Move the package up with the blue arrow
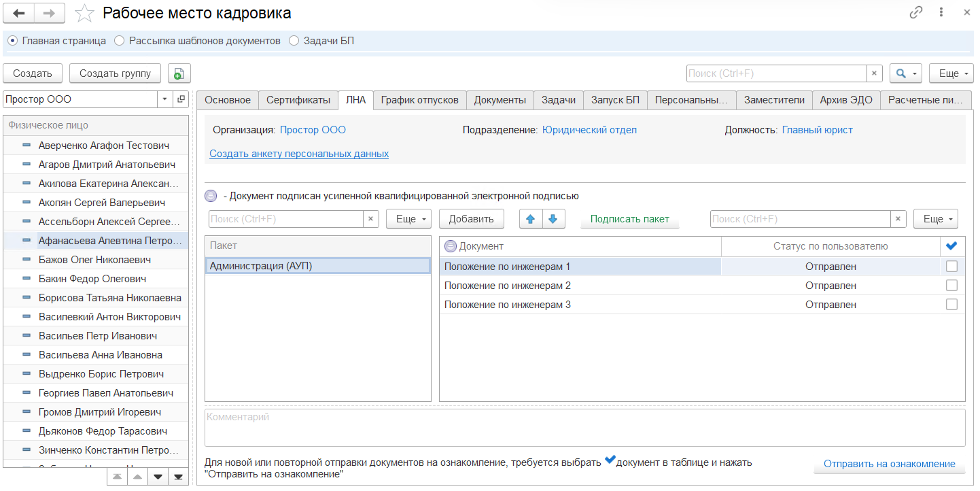 [x=531, y=219]
